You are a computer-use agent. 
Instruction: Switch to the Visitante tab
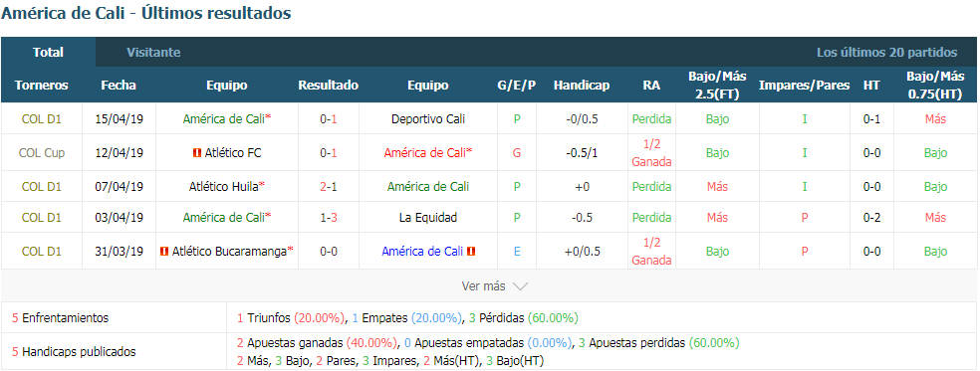pyautogui.click(x=153, y=53)
